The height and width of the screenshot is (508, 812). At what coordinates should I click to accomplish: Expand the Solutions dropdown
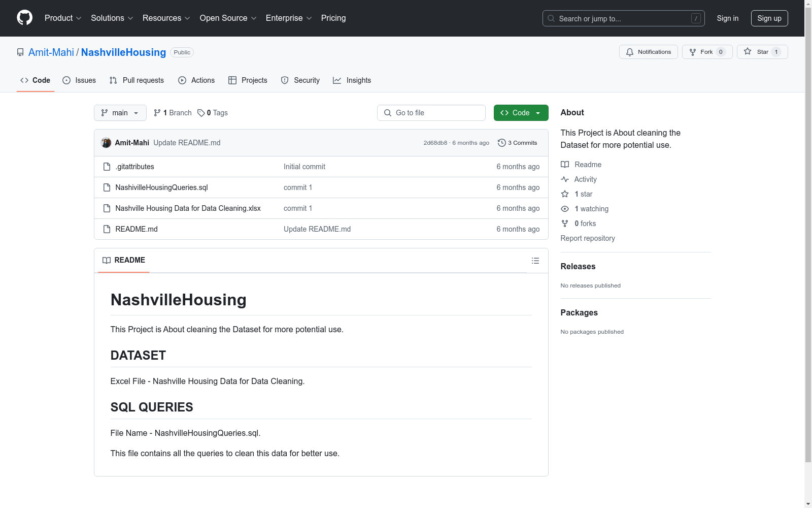coord(112,18)
